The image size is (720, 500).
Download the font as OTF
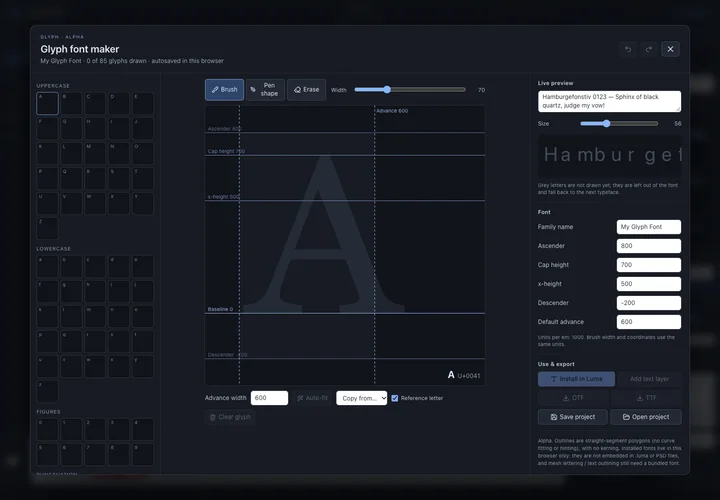573,398
